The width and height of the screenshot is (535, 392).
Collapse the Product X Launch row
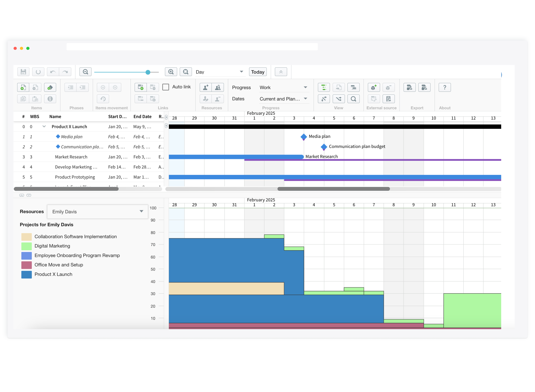[x=44, y=127]
